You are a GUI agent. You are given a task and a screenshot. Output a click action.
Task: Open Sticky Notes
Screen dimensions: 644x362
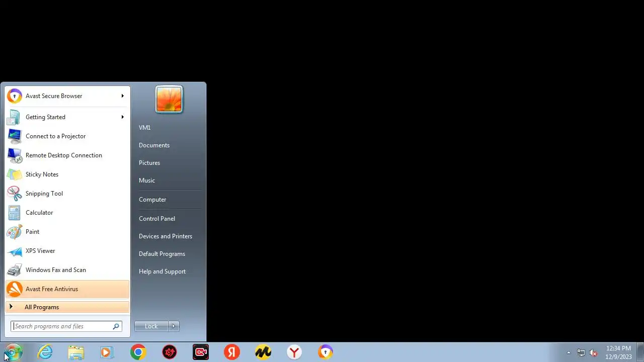coord(67,174)
